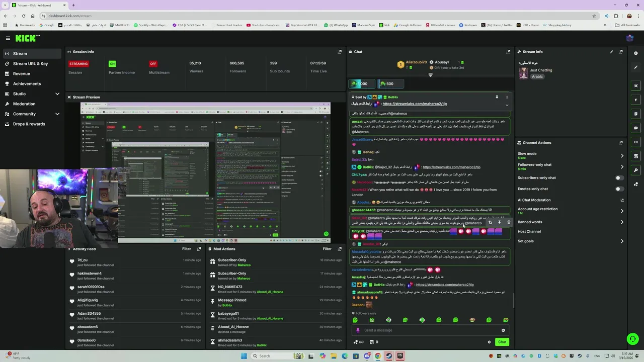Click the stream preview icon in right rail

click(636, 85)
